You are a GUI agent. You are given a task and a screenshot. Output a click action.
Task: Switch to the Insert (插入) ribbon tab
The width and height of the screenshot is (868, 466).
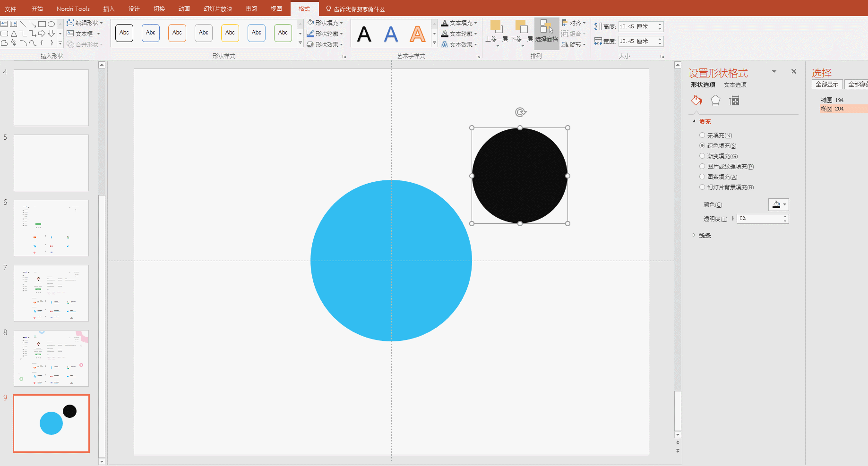[109, 9]
